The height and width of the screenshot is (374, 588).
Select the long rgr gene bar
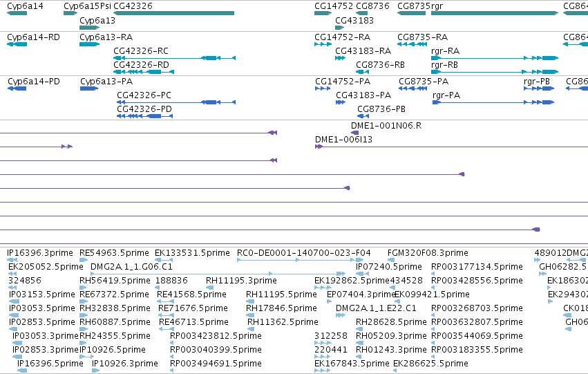pyautogui.click(x=495, y=13)
